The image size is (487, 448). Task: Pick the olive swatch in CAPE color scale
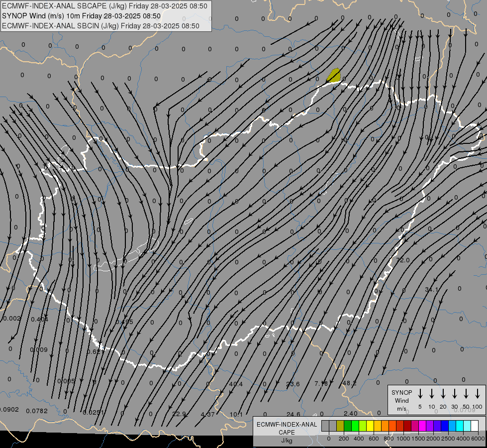[x=340, y=426]
